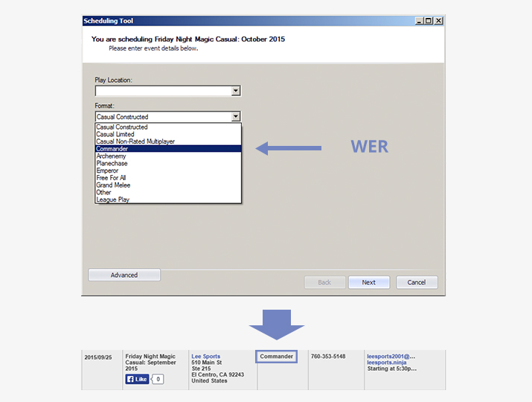This screenshot has width=532, height=402.
Task: Click the date 2015/09/25 cell
Action: [x=98, y=357]
